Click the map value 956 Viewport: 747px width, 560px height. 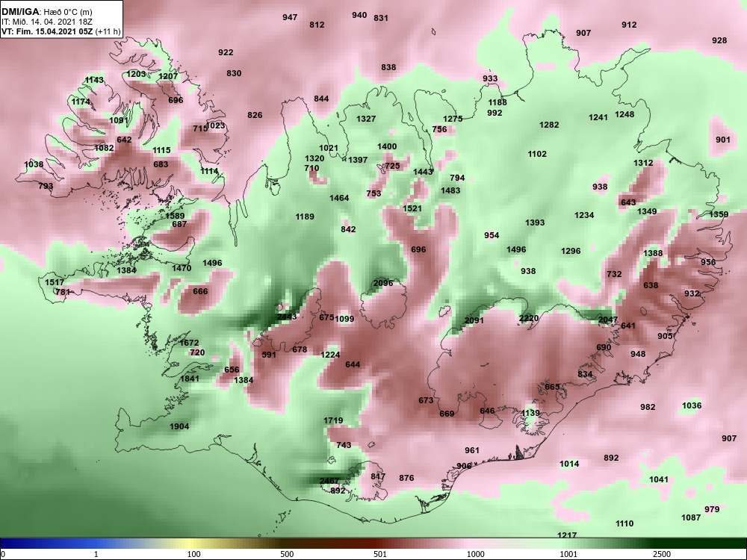[708, 262]
